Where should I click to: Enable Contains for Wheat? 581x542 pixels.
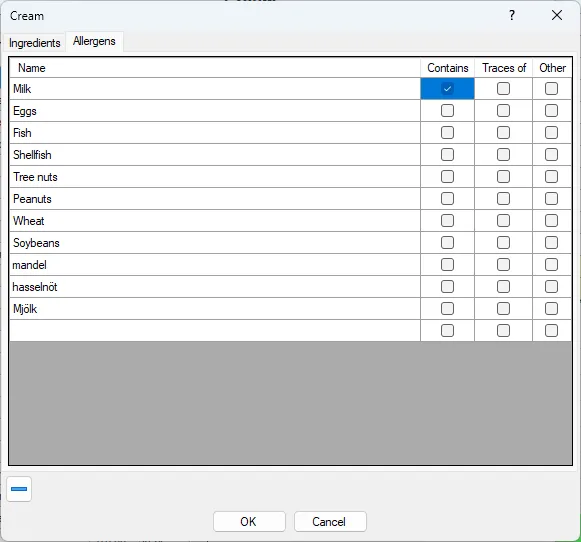pos(447,221)
